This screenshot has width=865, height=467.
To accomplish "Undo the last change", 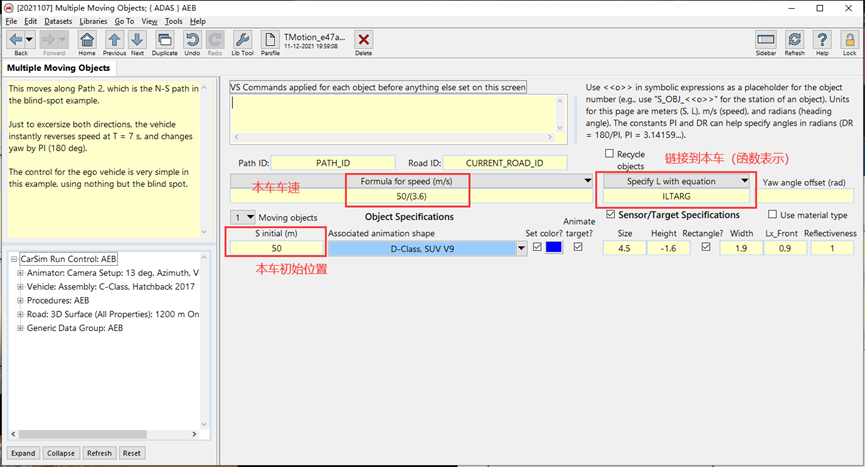I will [192, 40].
